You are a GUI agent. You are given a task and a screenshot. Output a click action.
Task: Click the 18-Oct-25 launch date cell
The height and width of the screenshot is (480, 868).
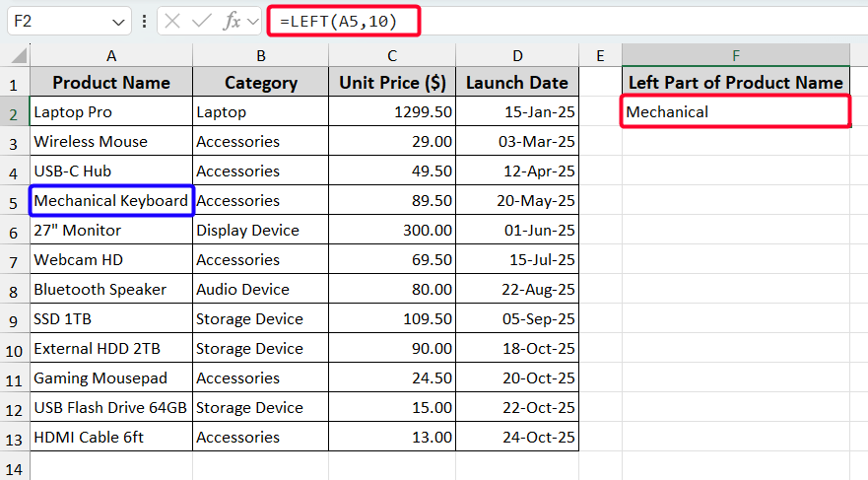(517, 348)
